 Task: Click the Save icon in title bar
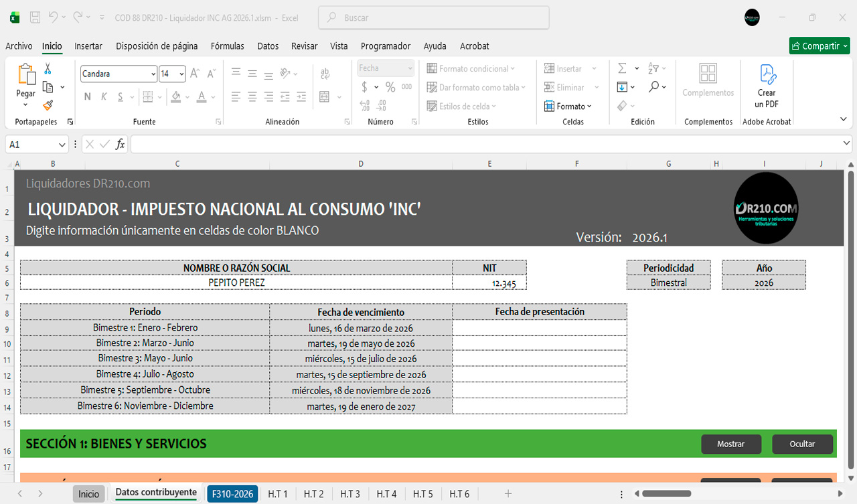35,17
